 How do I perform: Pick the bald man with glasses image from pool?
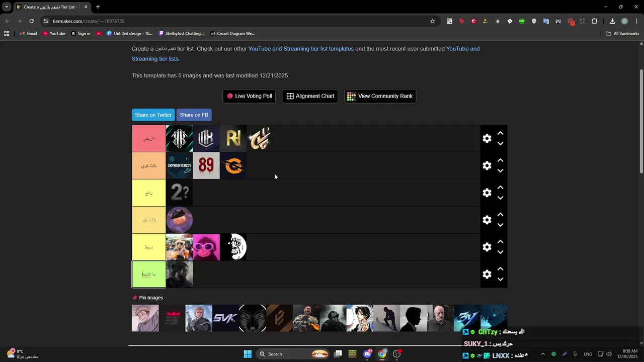[x=440, y=318]
